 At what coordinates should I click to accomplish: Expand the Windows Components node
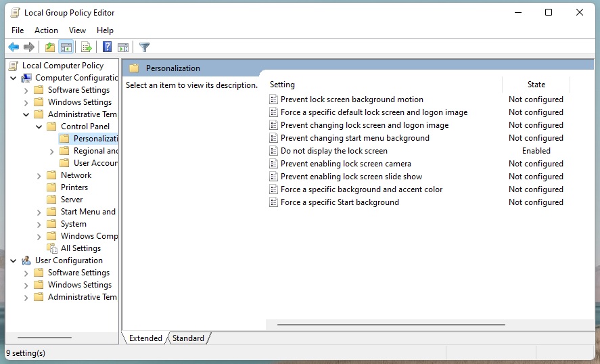pyautogui.click(x=39, y=237)
